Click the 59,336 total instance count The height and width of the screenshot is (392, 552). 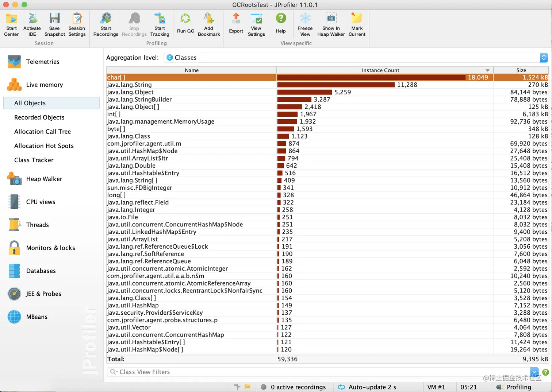288,359
